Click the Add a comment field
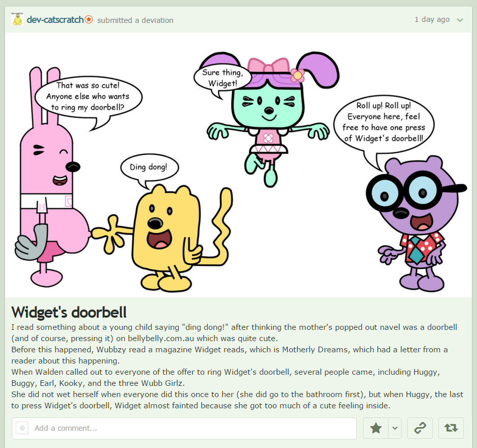This screenshot has width=477, height=448. tap(184, 428)
